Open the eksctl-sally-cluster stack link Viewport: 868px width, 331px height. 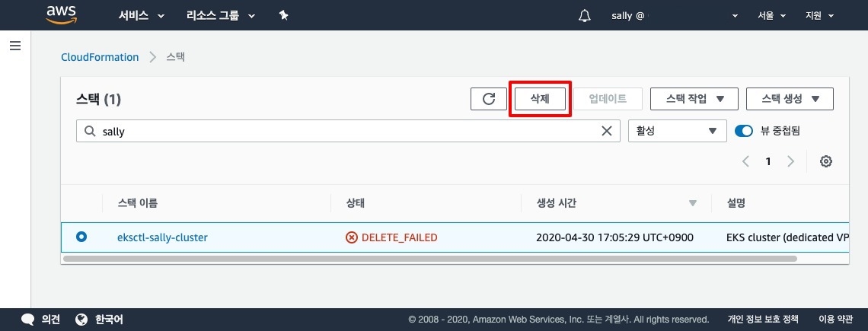click(162, 237)
